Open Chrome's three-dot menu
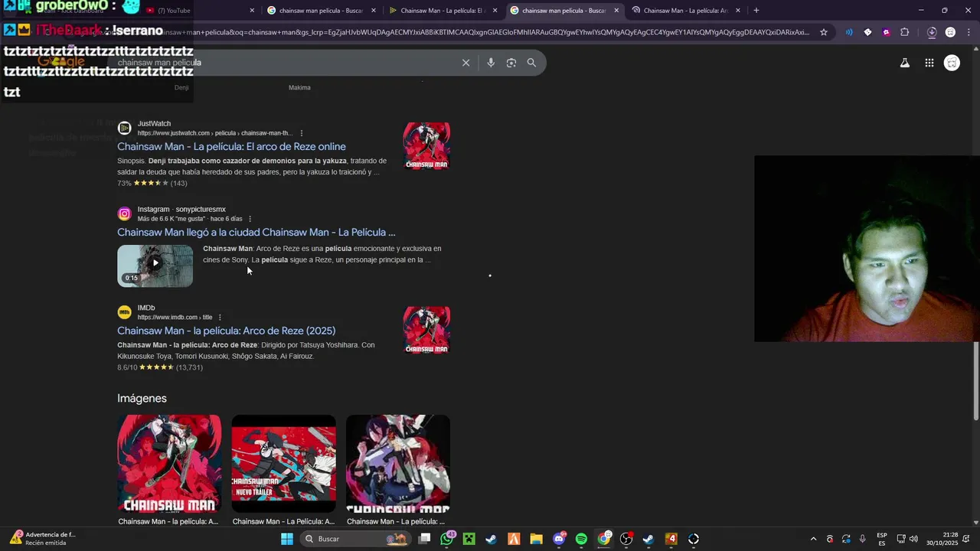Screen dimensions: 980x551 click(x=969, y=32)
